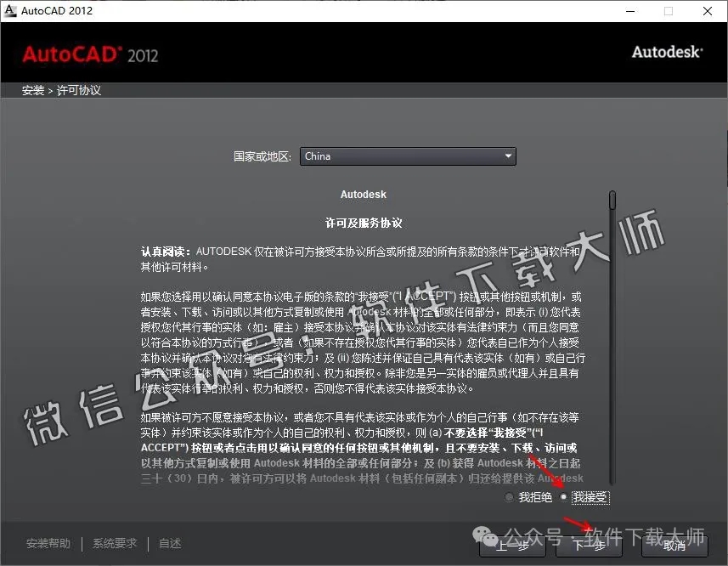Image resolution: width=728 pixels, height=566 pixels.
Task: Click the AutoCAD icon in the title bar
Action: [x=9, y=10]
